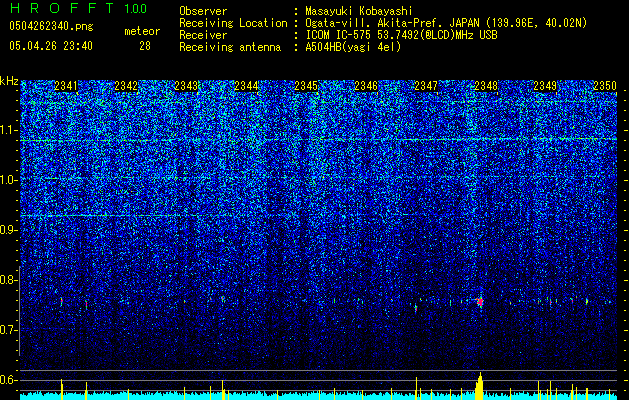Click the kHz axis unit label
The image size is (629, 400).
coord(9,81)
